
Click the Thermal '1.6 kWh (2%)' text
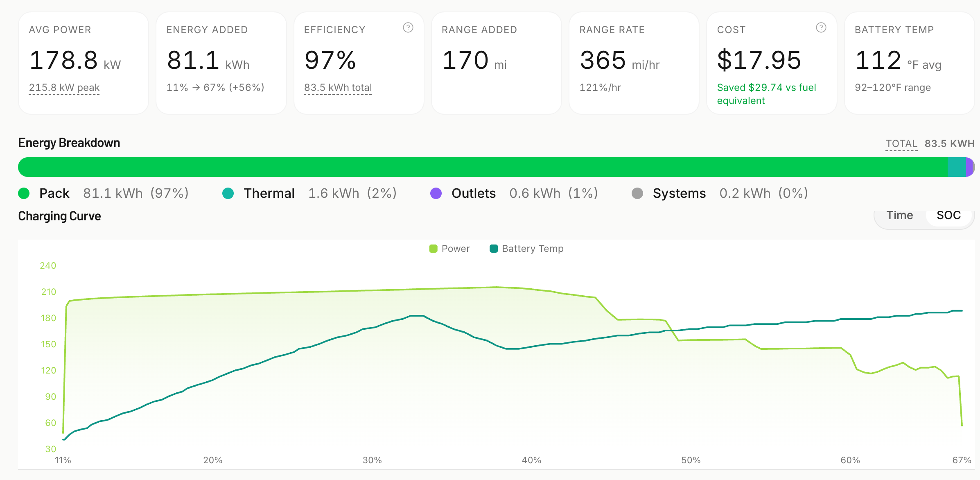coord(352,193)
